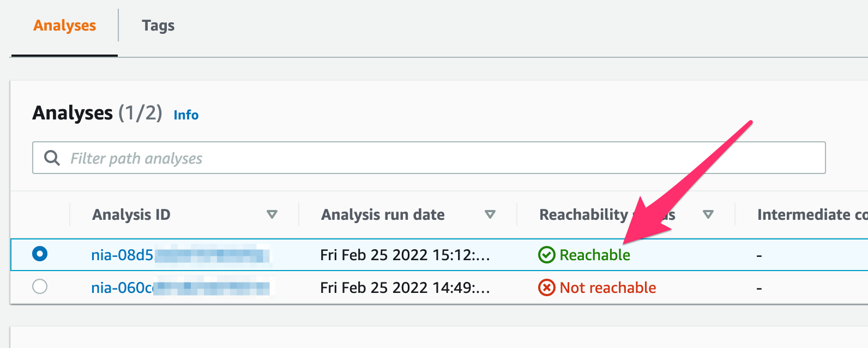Open the Tags tab
The width and height of the screenshot is (868, 348).
pyautogui.click(x=158, y=26)
